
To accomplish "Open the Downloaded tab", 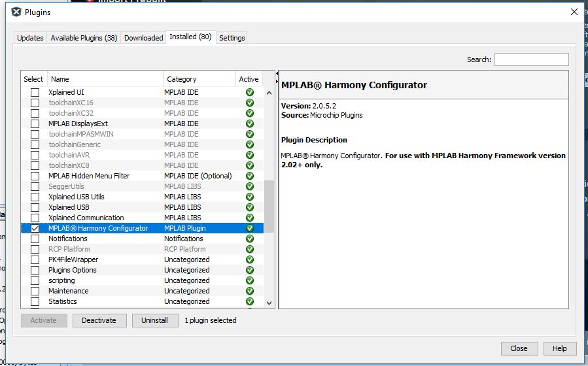I will 144,38.
